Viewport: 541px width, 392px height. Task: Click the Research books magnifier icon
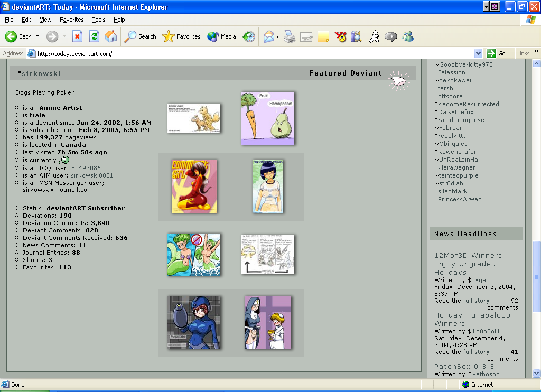[357, 36]
